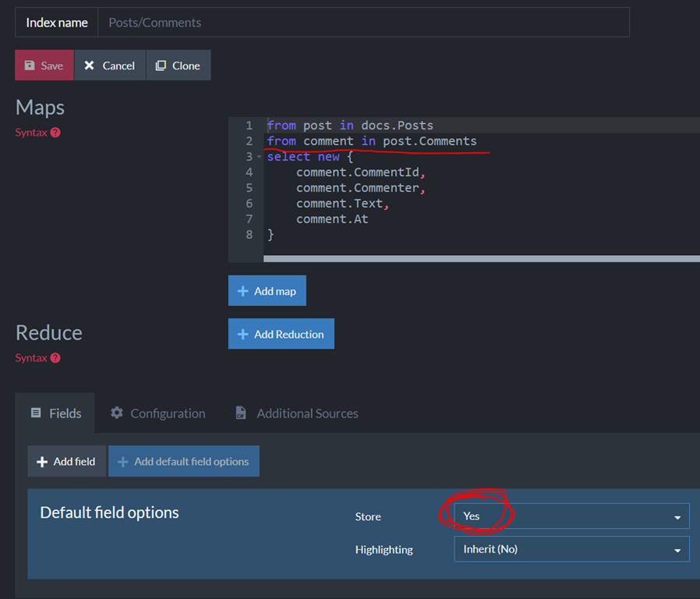700x599 pixels.
Task: Click Add map button
Action: (267, 291)
